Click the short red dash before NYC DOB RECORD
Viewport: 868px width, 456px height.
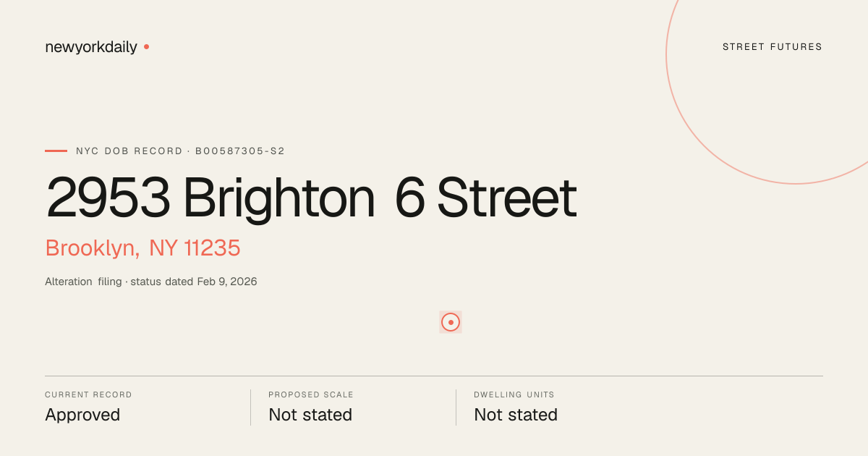click(x=56, y=151)
